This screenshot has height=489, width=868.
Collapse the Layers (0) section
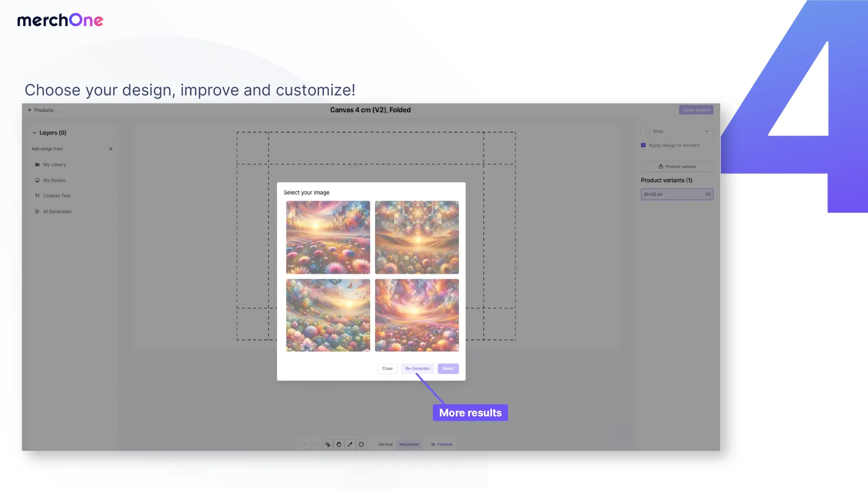click(x=34, y=133)
